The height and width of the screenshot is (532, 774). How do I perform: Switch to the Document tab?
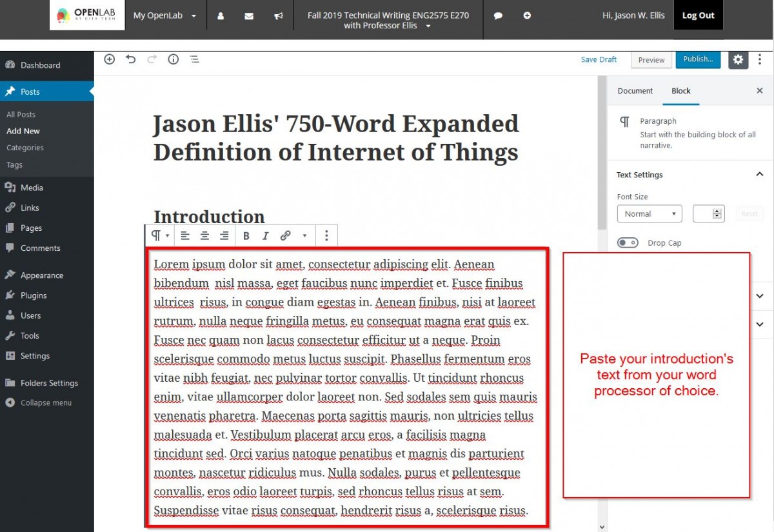635,91
